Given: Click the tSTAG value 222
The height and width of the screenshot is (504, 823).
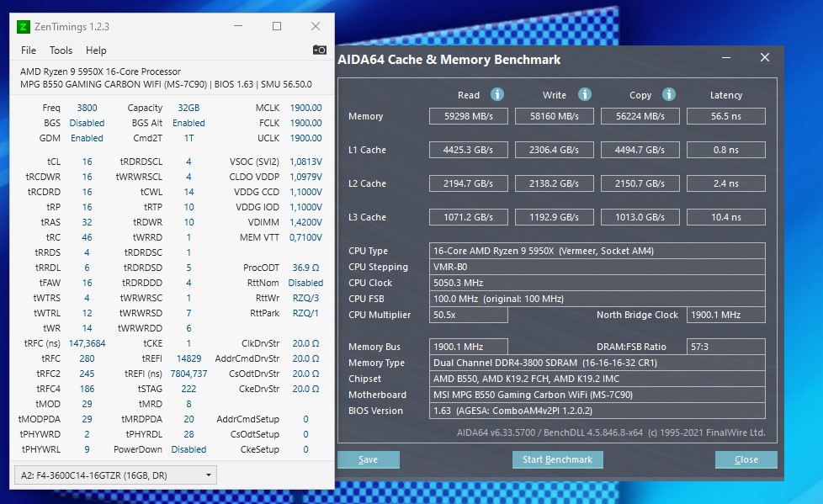Looking at the screenshot, I should pyautogui.click(x=188, y=389).
